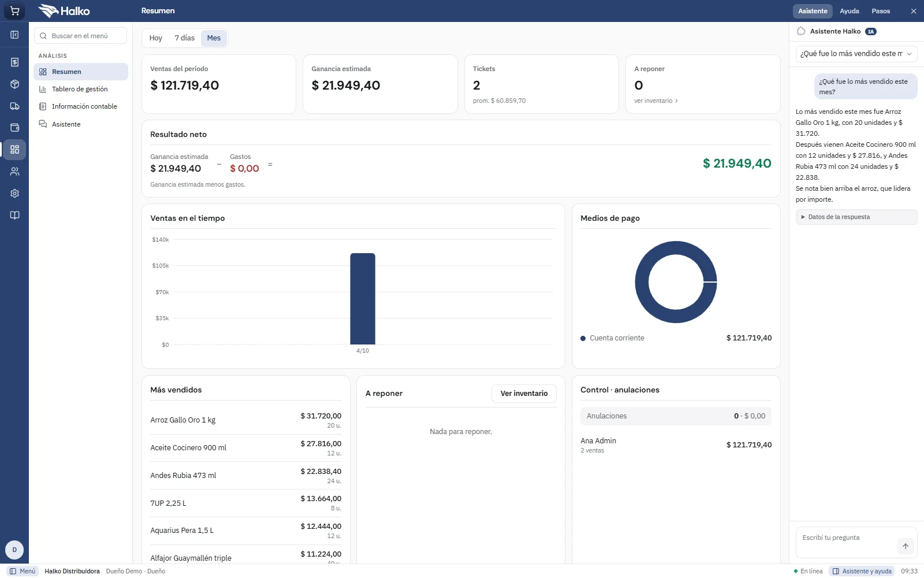Image resolution: width=924 pixels, height=578 pixels.
Task: Click the 4/10 sales bar in chart
Action: click(363, 299)
